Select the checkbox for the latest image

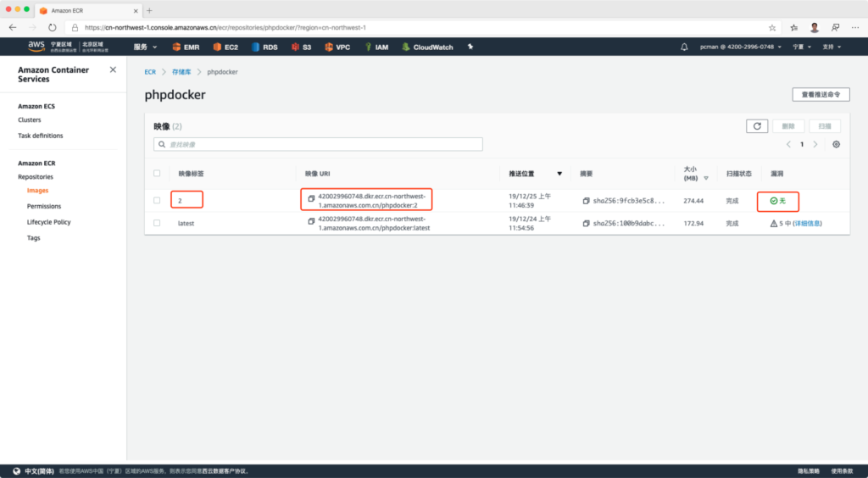click(157, 223)
